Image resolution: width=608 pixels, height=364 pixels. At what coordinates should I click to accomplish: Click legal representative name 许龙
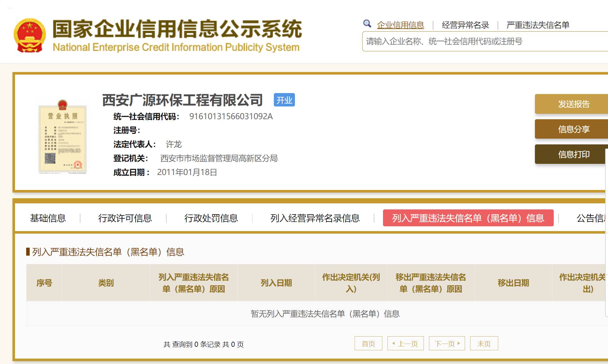point(174,144)
